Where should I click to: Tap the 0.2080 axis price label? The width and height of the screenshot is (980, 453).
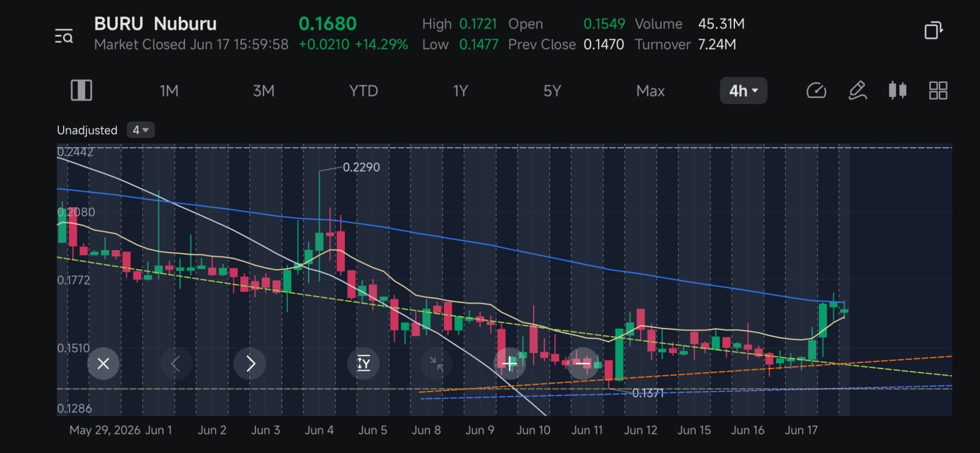(x=76, y=212)
